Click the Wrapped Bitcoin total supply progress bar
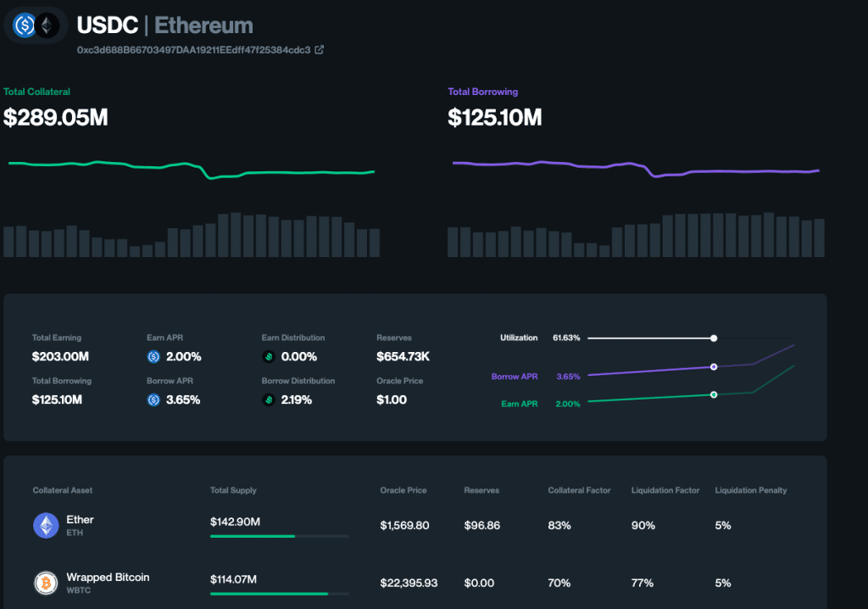 (280, 594)
